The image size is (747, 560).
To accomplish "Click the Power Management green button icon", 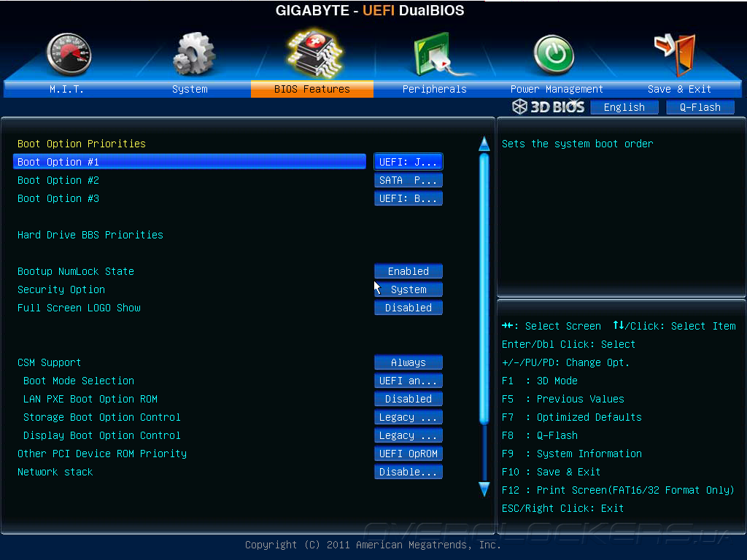I will point(554,55).
